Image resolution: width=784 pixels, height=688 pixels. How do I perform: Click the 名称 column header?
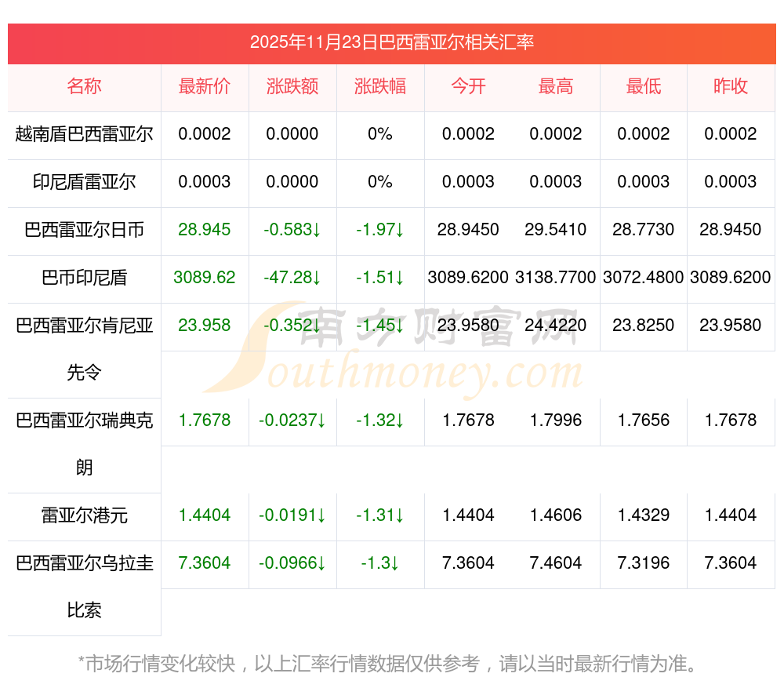[x=84, y=87]
